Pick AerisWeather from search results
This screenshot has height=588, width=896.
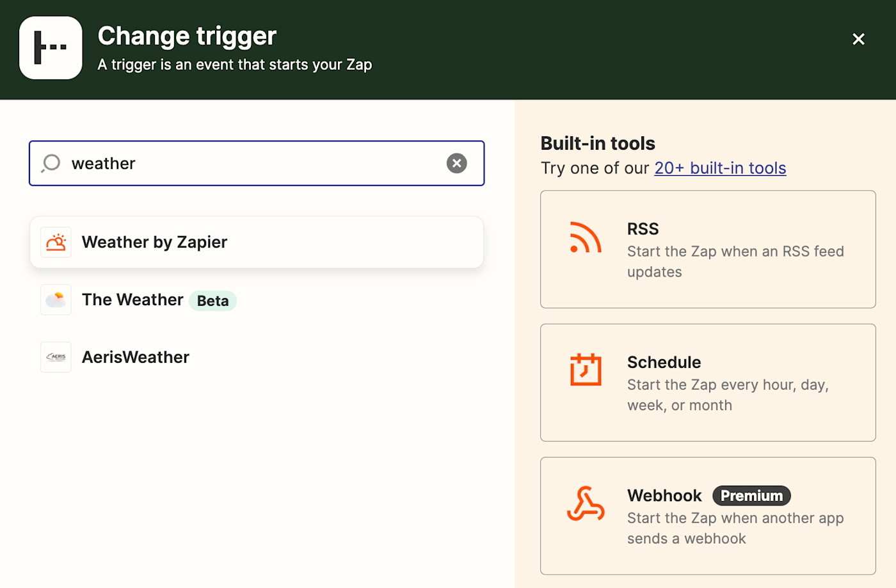point(257,357)
